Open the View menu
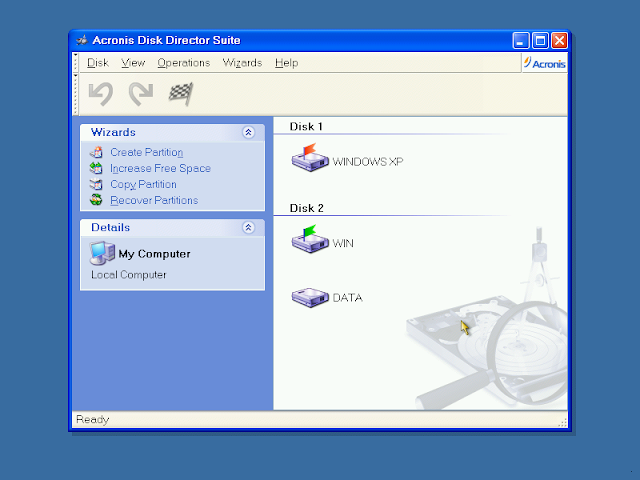This screenshot has height=480, width=640. [133, 63]
